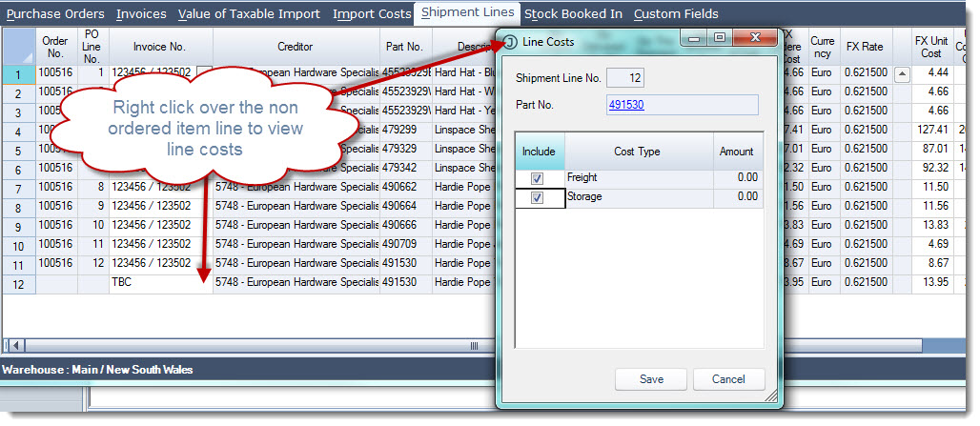Open the Purchase Orders tab
The image size is (980, 426).
tap(55, 13)
